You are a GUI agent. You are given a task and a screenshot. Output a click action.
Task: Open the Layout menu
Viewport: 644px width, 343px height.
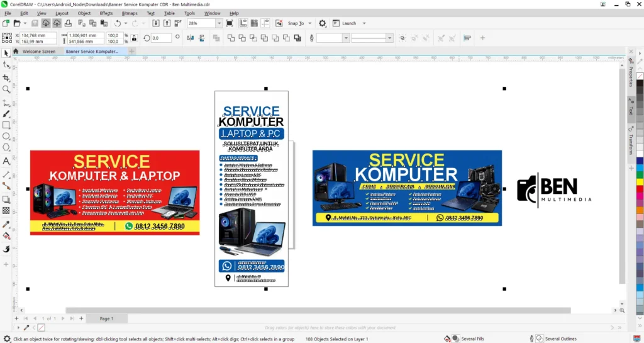pyautogui.click(x=62, y=13)
